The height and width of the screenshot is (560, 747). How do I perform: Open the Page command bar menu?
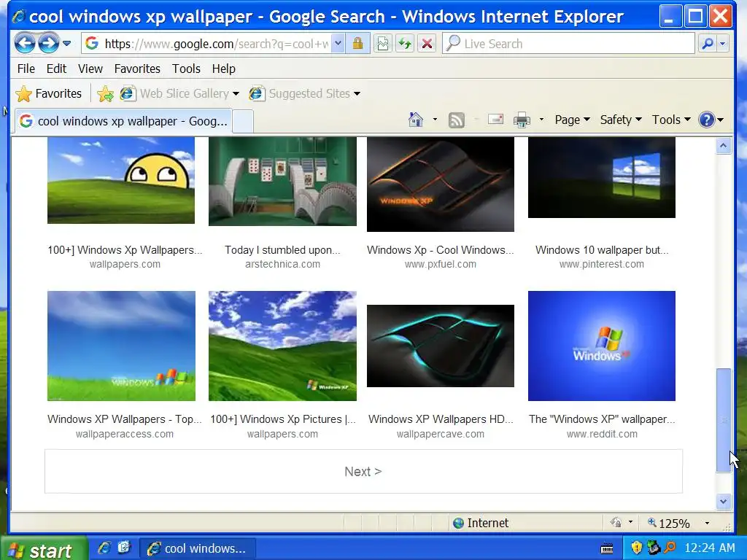[572, 120]
